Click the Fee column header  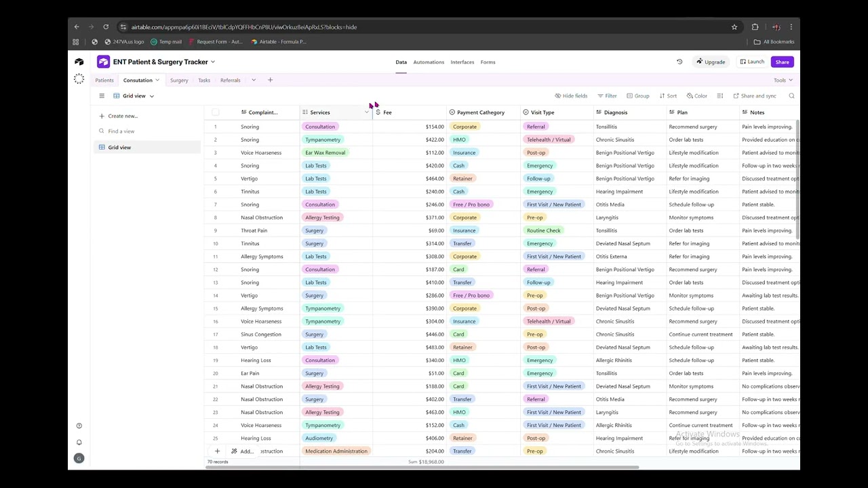point(410,113)
